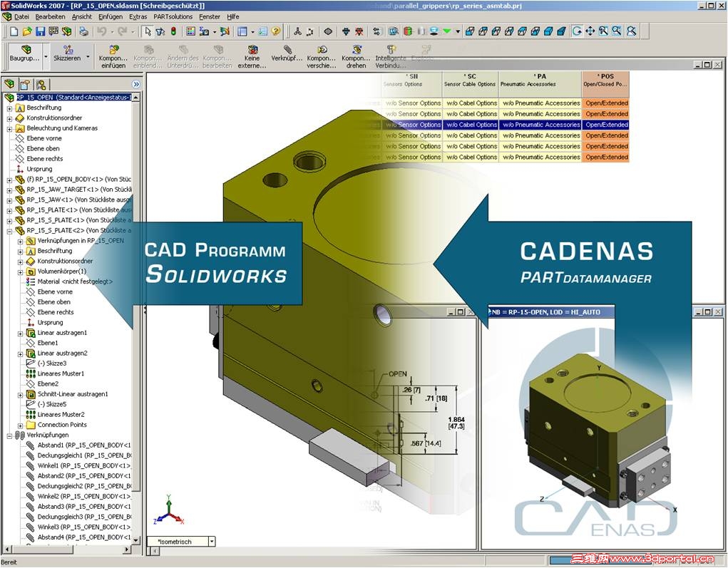Click the Undo arrow icon

pos(102,31)
